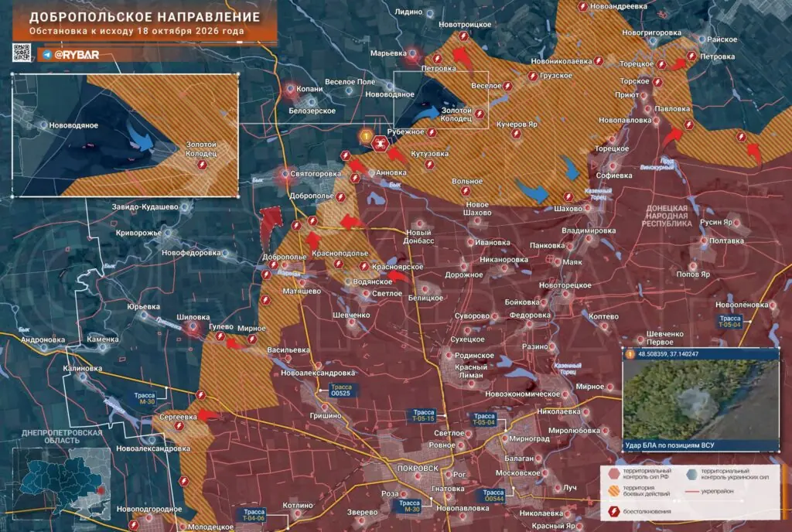Click the Telegram icon next to @RYBAR
The height and width of the screenshot is (532, 792).
tap(47, 54)
